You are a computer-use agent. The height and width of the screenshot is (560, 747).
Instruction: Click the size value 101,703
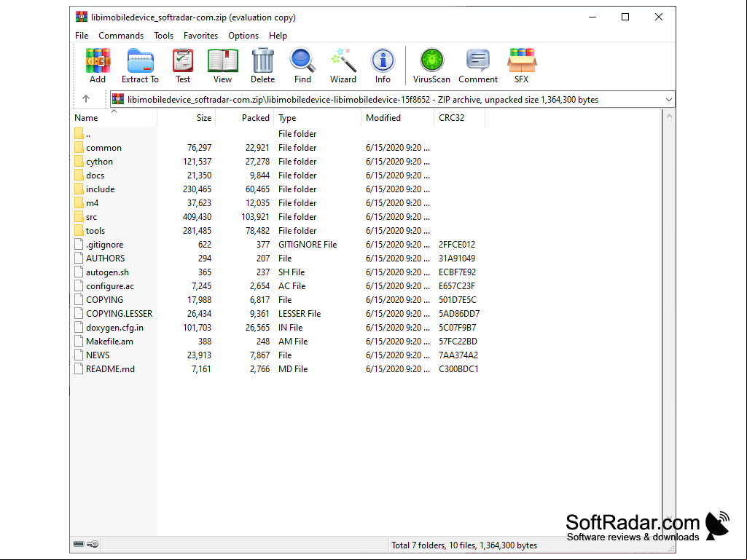[x=197, y=327]
